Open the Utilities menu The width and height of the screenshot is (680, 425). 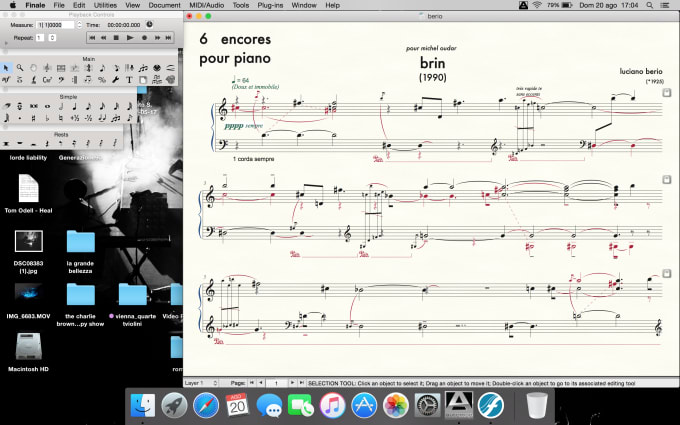click(x=105, y=5)
